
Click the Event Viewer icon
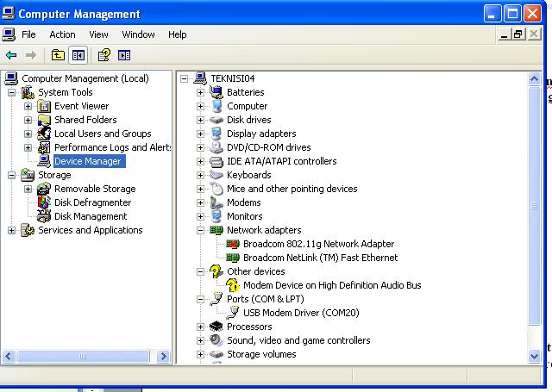(44, 106)
